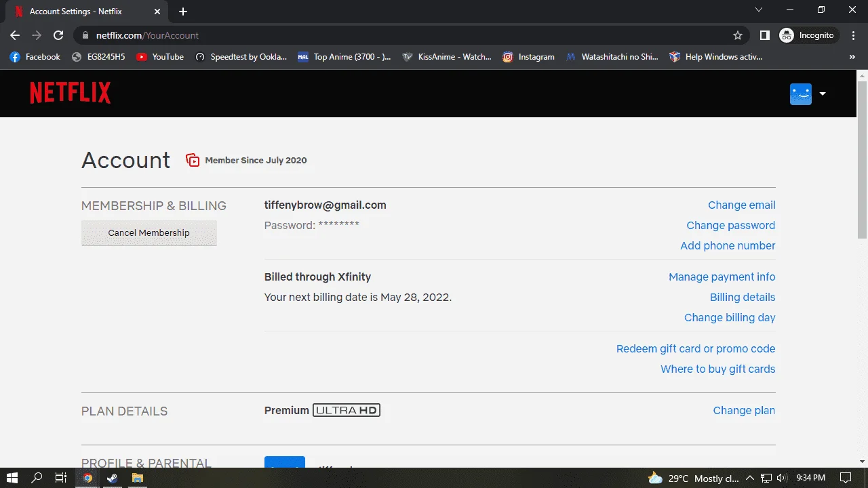Click the Change plan link
Viewport: 868px width, 488px height.
(x=744, y=411)
